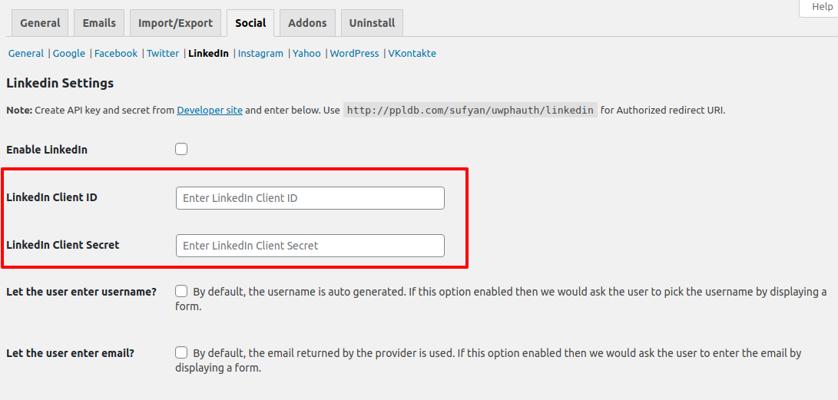This screenshot has width=838, height=400.
Task: Go to WordPress social settings
Action: coord(354,54)
